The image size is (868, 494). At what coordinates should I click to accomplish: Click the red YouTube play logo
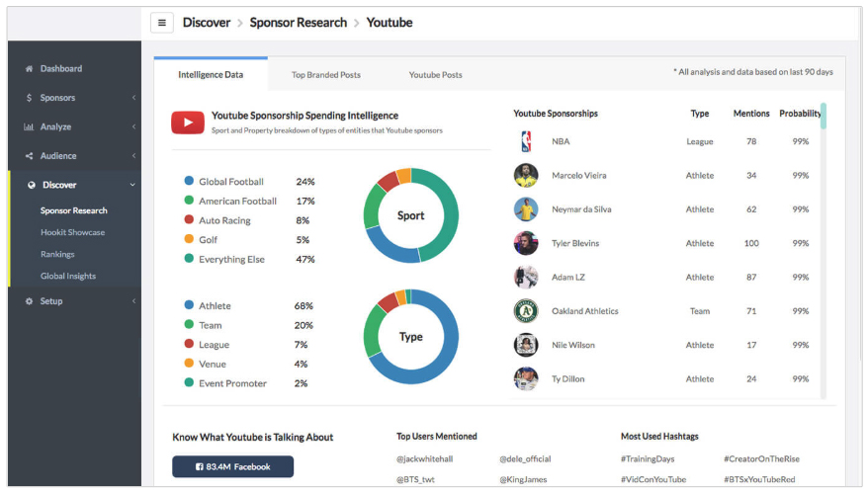coord(188,123)
